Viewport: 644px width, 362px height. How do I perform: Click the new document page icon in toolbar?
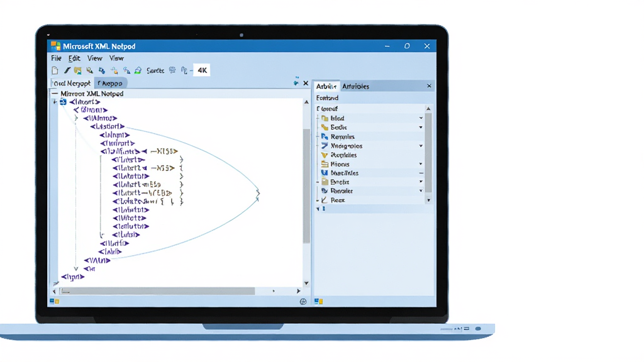pyautogui.click(x=55, y=70)
